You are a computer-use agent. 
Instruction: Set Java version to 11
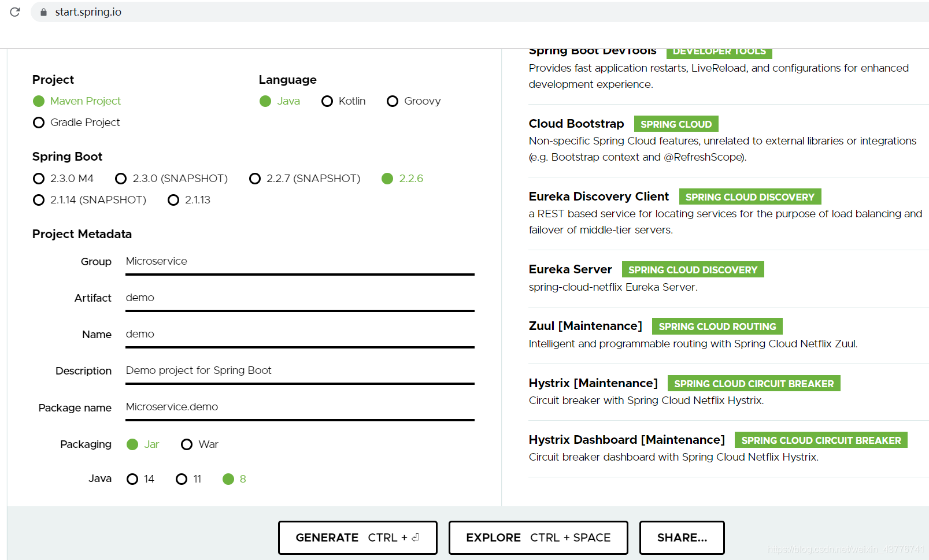[188, 479]
